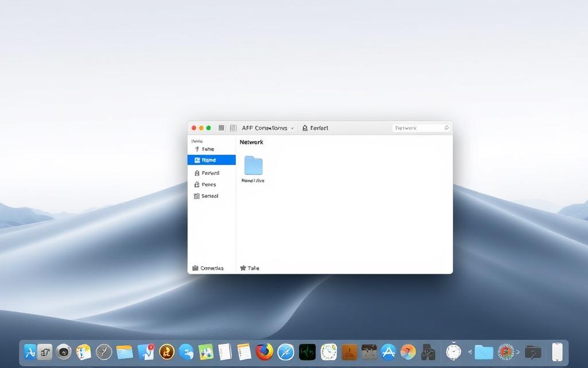This screenshot has width=588, height=368.
Task: Open the Firefox icon in the dock
Action: [264, 351]
